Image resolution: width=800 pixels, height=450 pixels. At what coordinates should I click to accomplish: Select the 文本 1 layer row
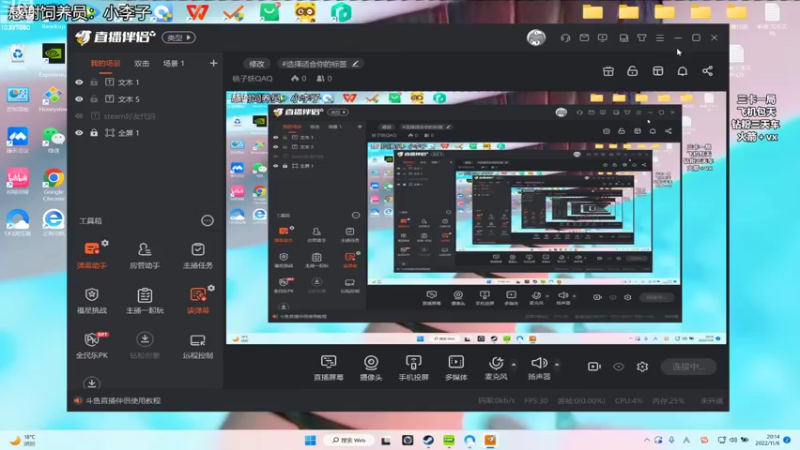click(x=145, y=82)
